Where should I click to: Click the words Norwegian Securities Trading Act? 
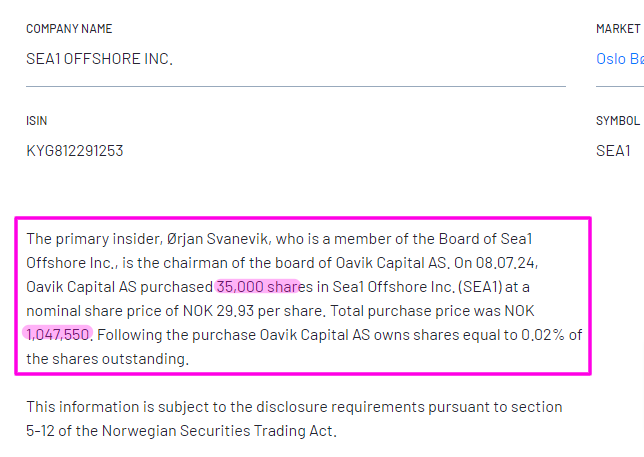218,431
